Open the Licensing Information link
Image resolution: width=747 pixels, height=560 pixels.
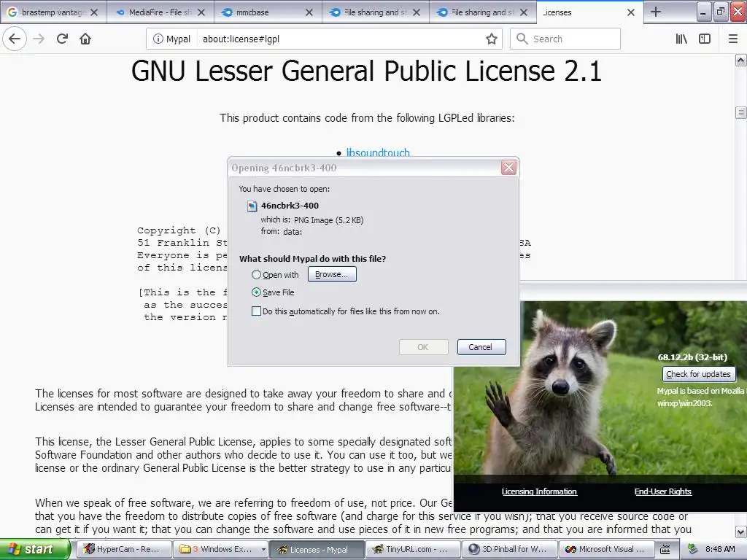pos(539,491)
